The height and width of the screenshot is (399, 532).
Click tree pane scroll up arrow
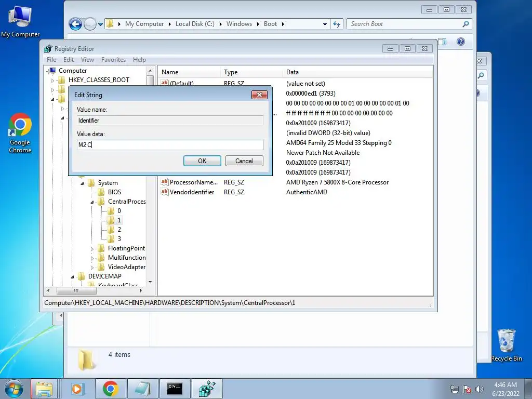[x=150, y=71]
